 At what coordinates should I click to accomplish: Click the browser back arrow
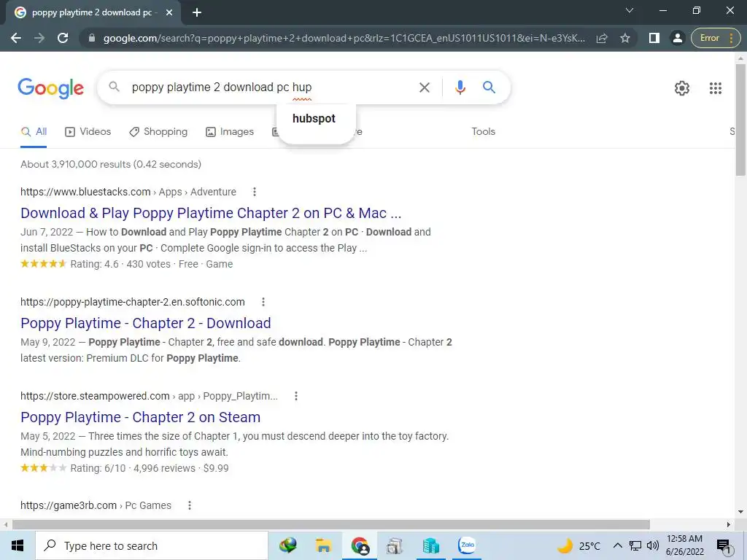16,38
